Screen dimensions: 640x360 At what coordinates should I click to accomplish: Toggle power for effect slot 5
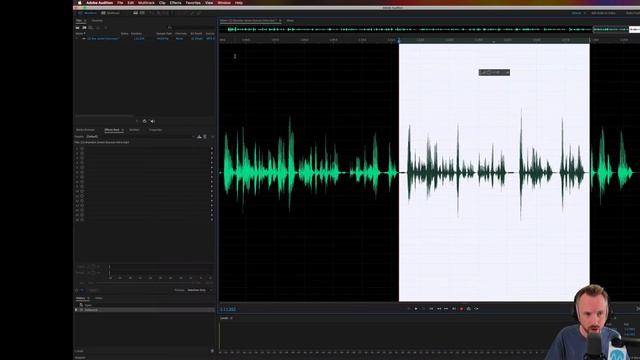(x=82, y=167)
